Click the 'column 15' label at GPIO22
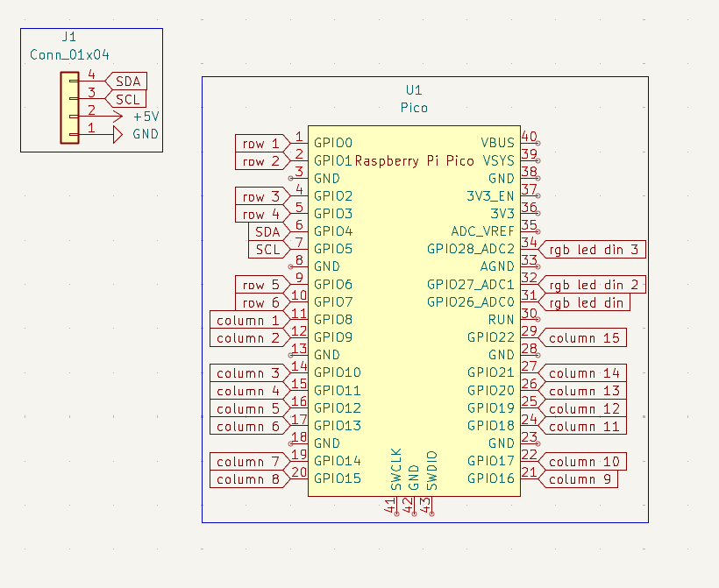719x588 pixels. (584, 337)
